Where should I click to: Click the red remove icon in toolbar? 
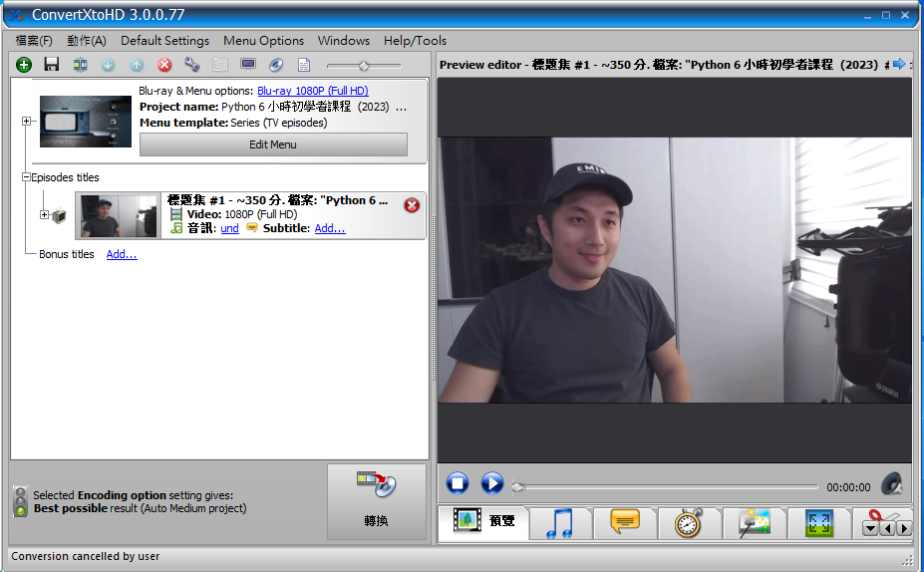[x=164, y=65]
